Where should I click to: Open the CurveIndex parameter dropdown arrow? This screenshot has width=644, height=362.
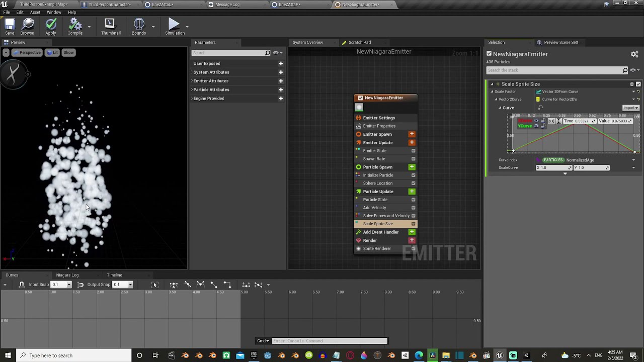pyautogui.click(x=633, y=160)
